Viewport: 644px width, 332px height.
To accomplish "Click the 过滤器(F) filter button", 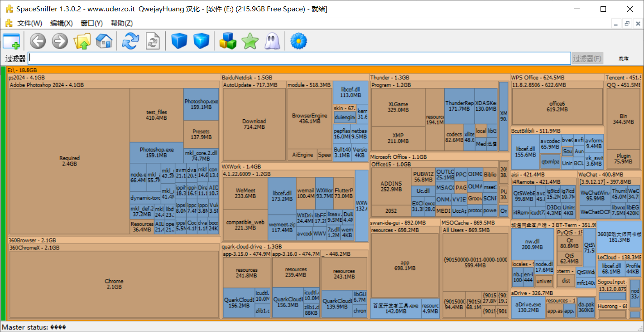I will coord(587,59).
